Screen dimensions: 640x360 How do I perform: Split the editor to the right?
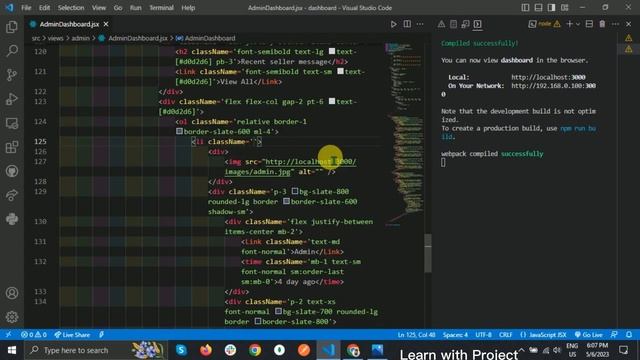407,24
